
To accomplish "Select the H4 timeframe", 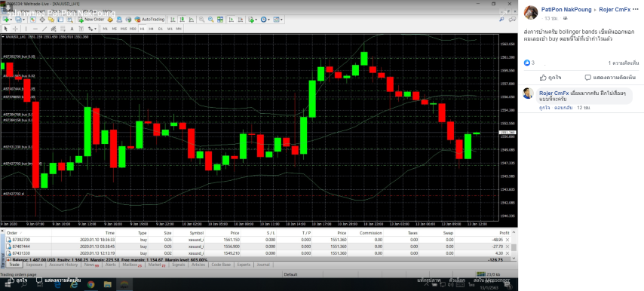I will (x=151, y=29).
